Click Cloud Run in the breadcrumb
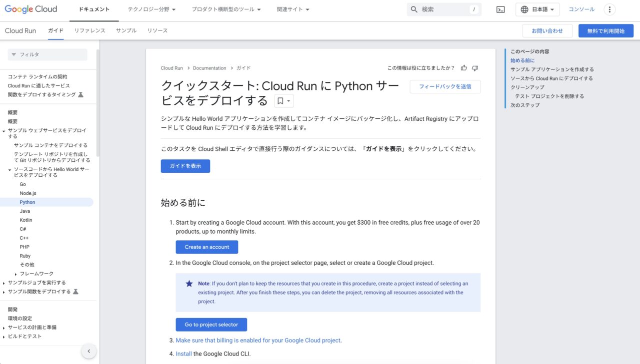The height and width of the screenshot is (364, 640). pos(172,68)
